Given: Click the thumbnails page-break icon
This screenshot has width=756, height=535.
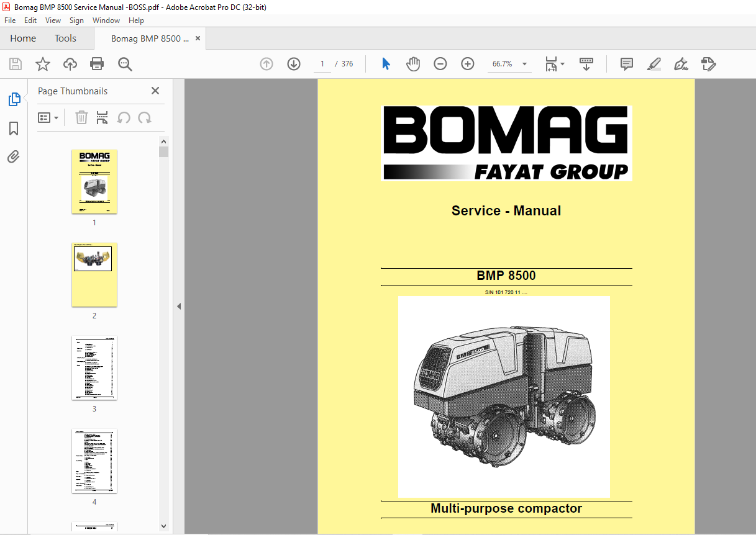Looking at the screenshot, I should pos(102,117).
